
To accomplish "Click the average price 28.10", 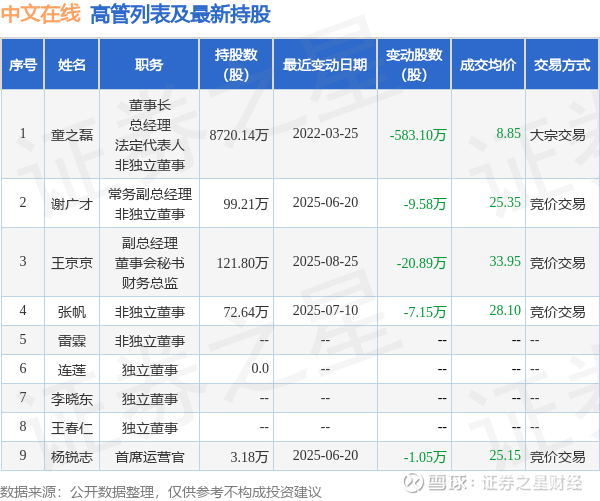I will pyautogui.click(x=505, y=310).
